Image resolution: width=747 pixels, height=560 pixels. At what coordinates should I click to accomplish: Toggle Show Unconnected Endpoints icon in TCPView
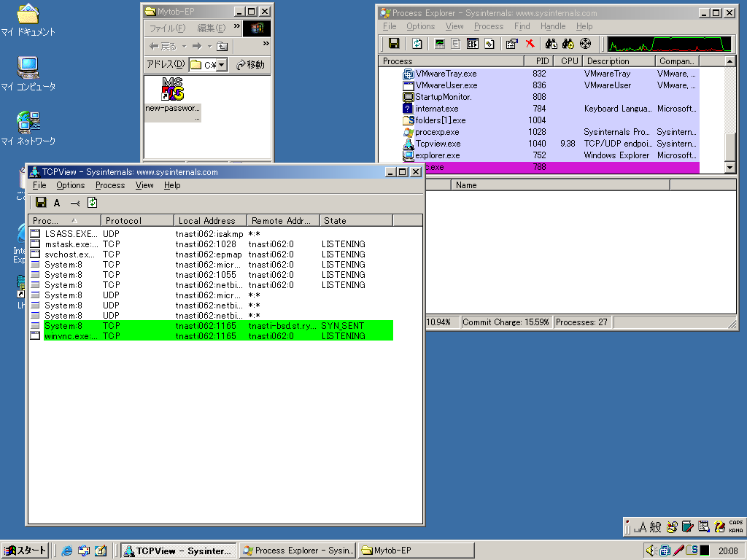click(74, 203)
